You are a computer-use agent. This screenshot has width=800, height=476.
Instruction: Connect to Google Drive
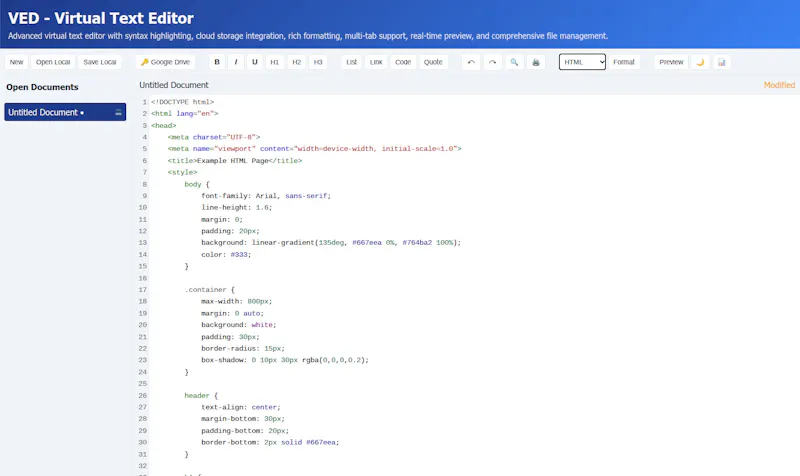tap(165, 62)
